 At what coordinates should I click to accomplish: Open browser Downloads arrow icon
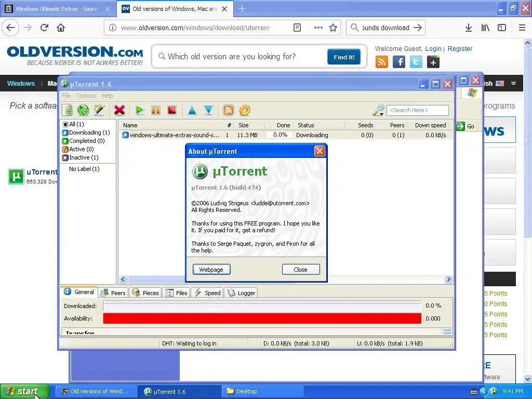(x=469, y=28)
